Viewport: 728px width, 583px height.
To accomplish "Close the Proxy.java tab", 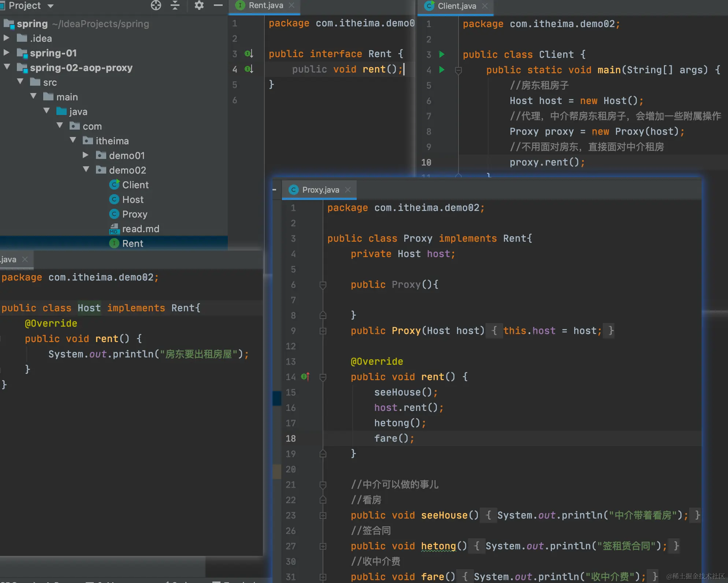I will pyautogui.click(x=348, y=190).
